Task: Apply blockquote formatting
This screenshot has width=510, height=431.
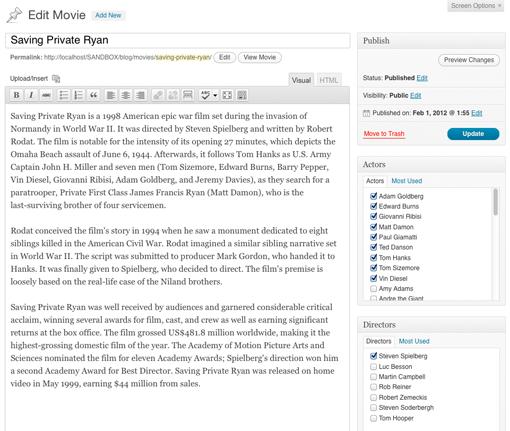Action: pyautogui.click(x=93, y=95)
